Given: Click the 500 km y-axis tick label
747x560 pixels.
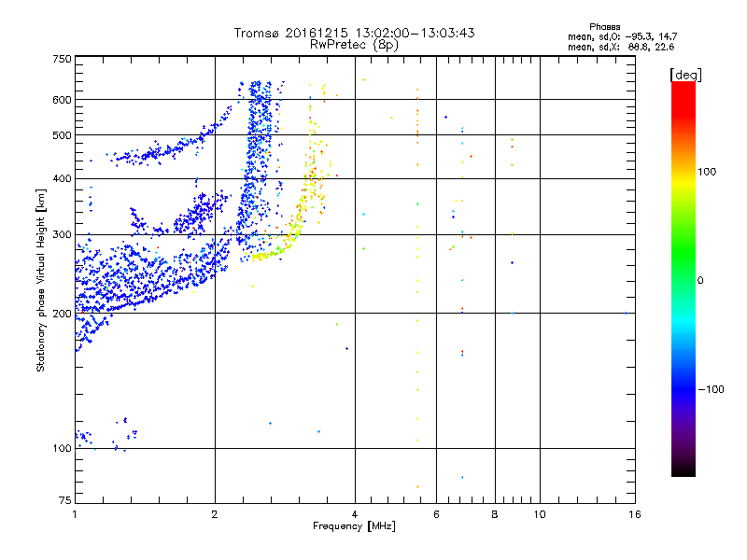Looking at the screenshot, I should point(62,135).
